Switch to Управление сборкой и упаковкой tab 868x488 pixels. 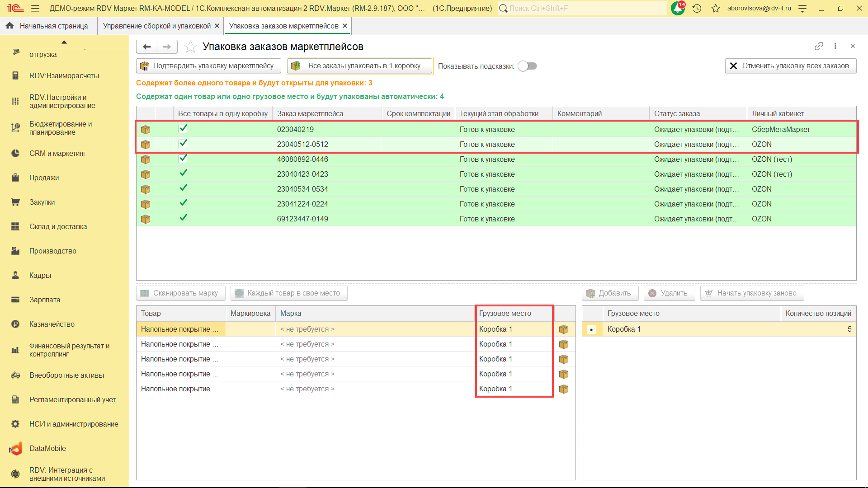(156, 26)
